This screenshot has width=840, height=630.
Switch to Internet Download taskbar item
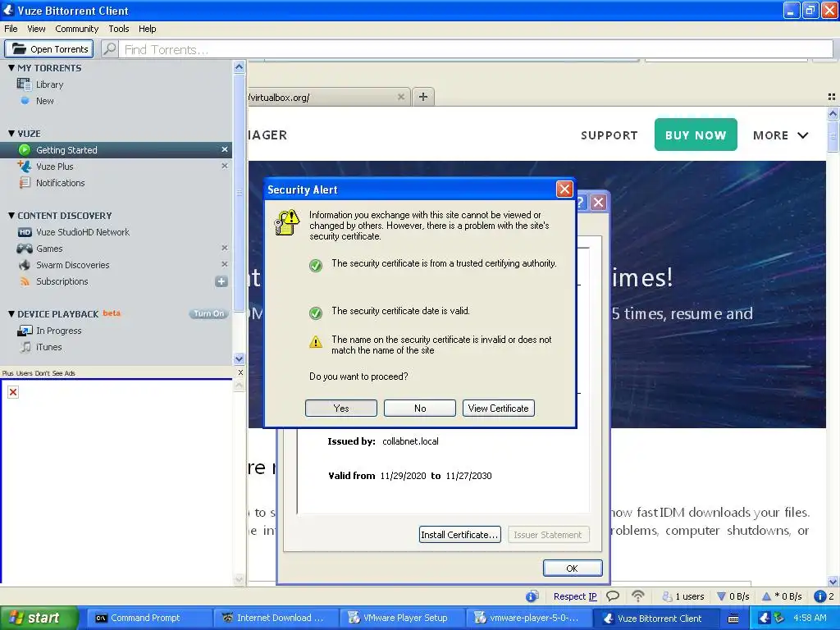click(x=276, y=618)
